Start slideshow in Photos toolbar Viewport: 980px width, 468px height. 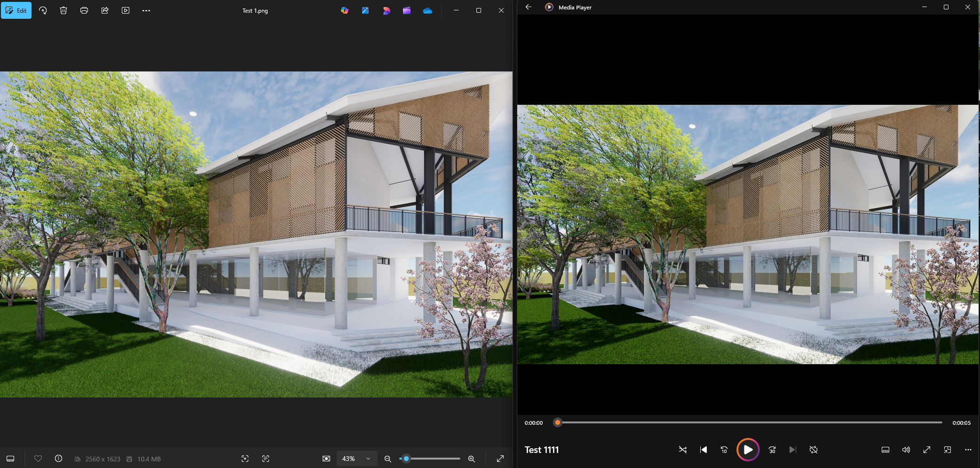click(126, 10)
